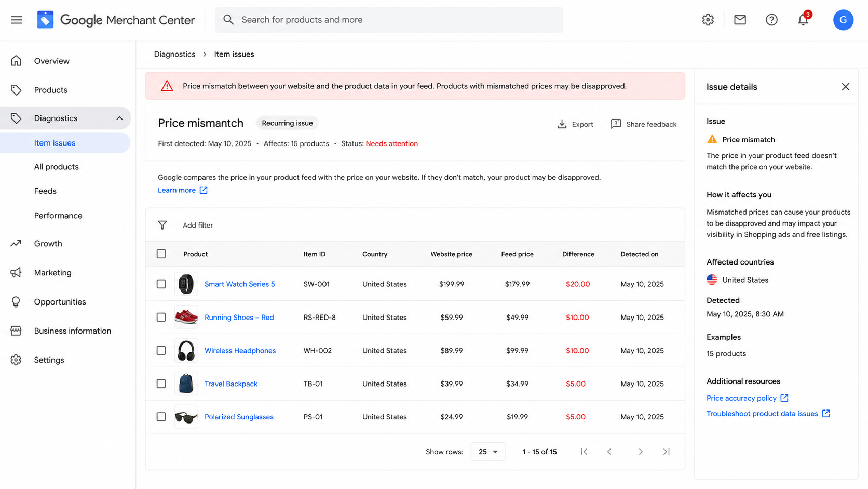Viewport: 868px width, 489px height.
Task: Open the help question mark icon
Action: (771, 20)
